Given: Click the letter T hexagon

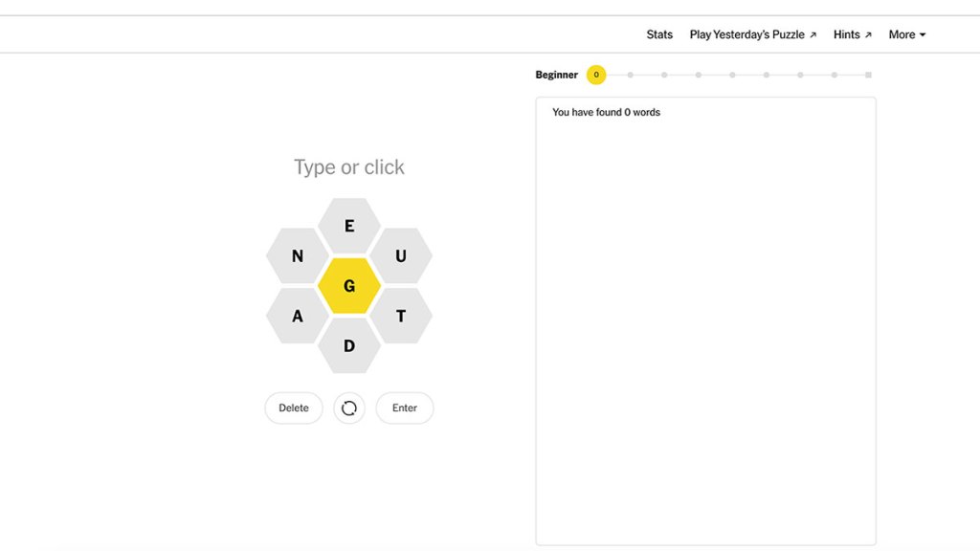Looking at the screenshot, I should coord(401,316).
